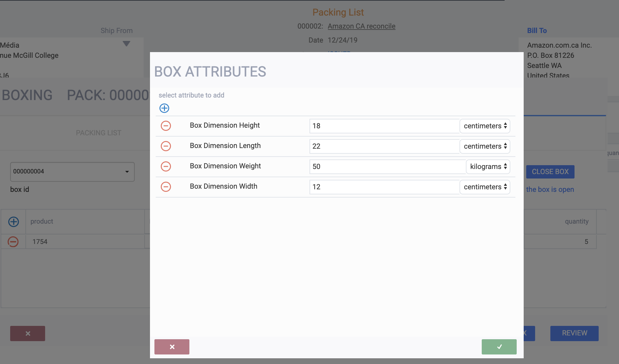Remove product 1754 row

(13, 242)
